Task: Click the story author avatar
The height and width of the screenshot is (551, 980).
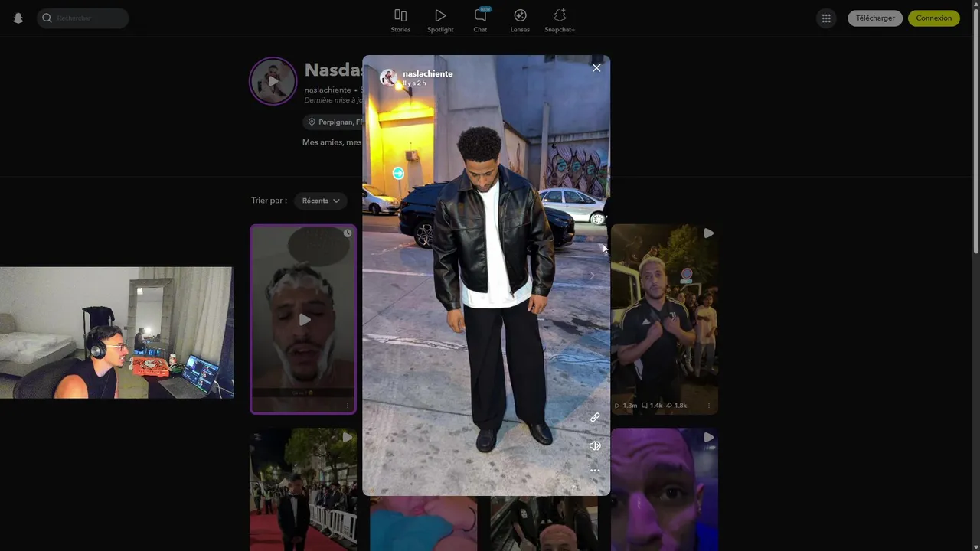Action: click(x=389, y=77)
